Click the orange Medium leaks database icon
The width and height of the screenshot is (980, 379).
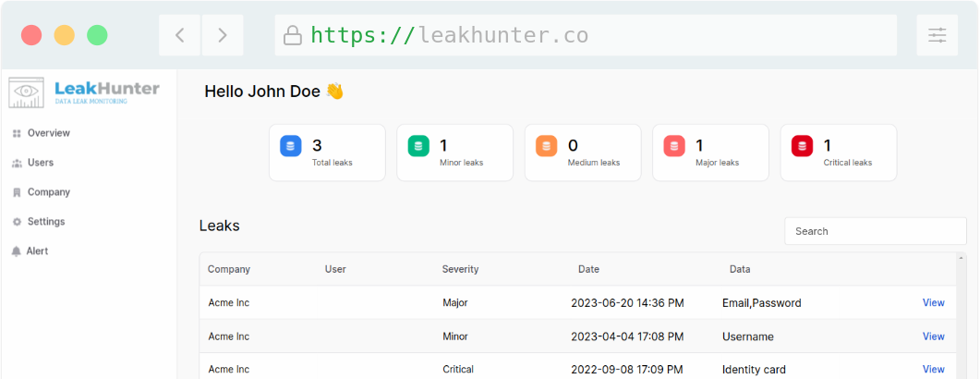(x=546, y=146)
